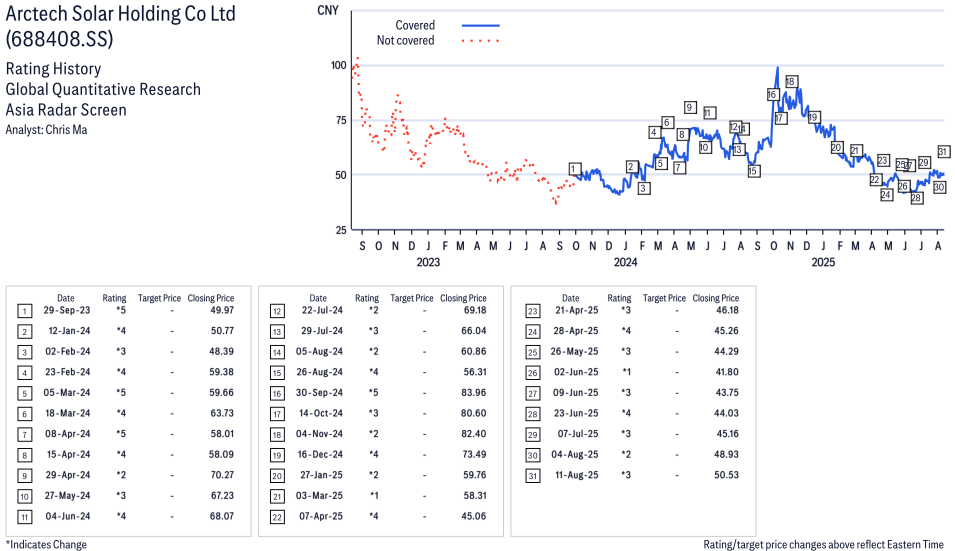Click the date '22-Jul-24' in the table

[x=322, y=310]
